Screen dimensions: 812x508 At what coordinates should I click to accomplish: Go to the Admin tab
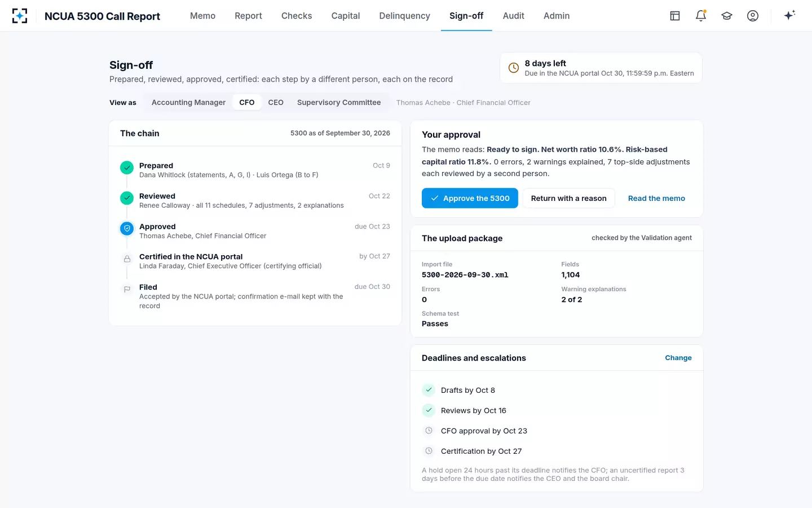click(557, 16)
